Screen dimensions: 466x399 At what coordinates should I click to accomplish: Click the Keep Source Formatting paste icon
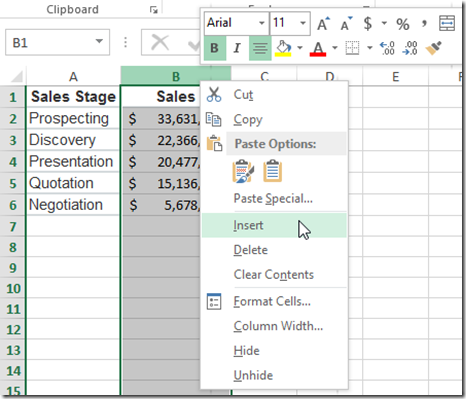pyautogui.click(x=243, y=171)
